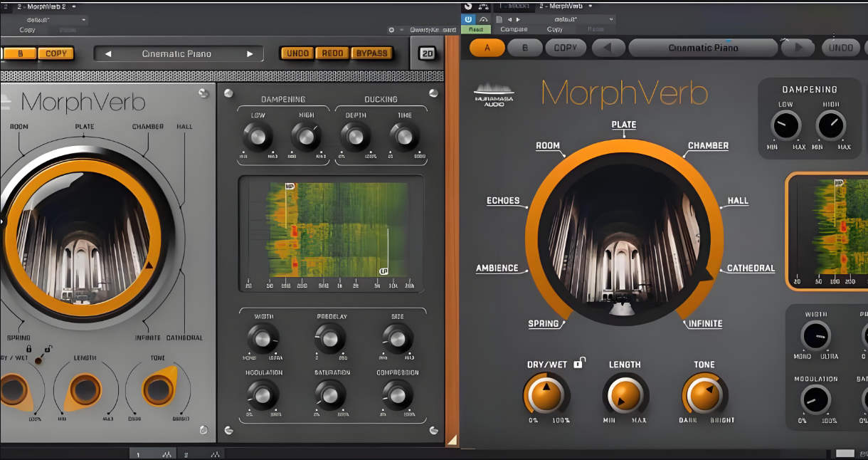Toggle BYPASS in the left window
Viewport: 868px width, 460px height.
point(371,53)
